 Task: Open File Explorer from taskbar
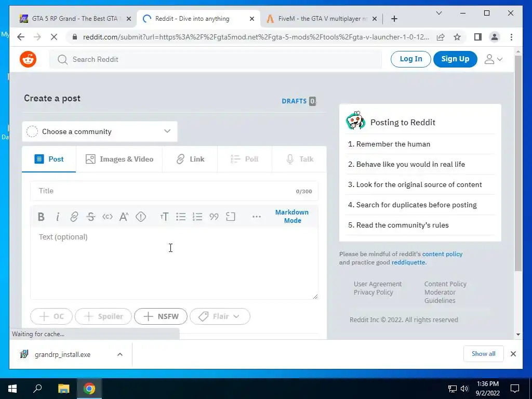(x=63, y=389)
